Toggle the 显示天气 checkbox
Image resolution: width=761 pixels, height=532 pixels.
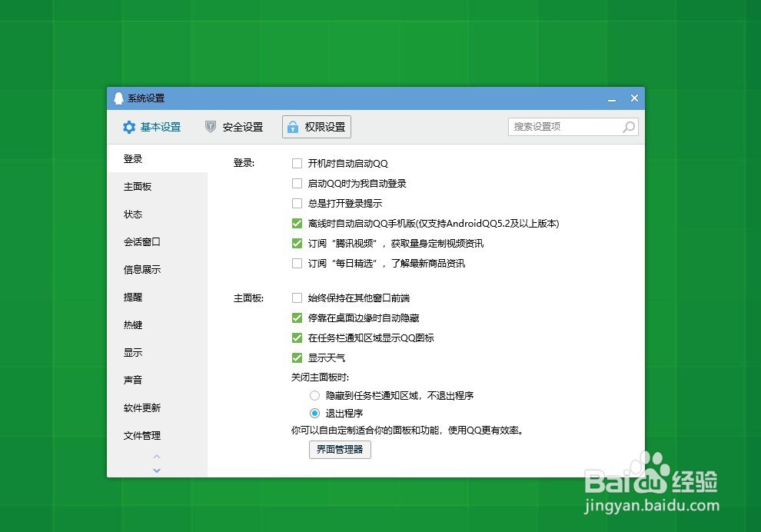(x=296, y=357)
